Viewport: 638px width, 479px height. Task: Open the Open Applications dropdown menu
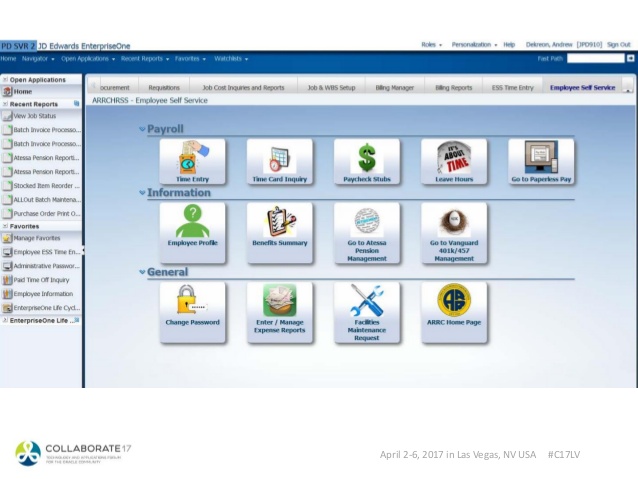coord(88,59)
